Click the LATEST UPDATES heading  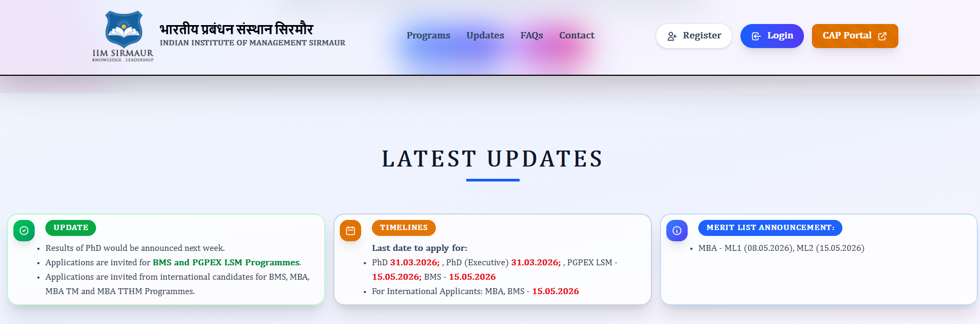coord(492,159)
